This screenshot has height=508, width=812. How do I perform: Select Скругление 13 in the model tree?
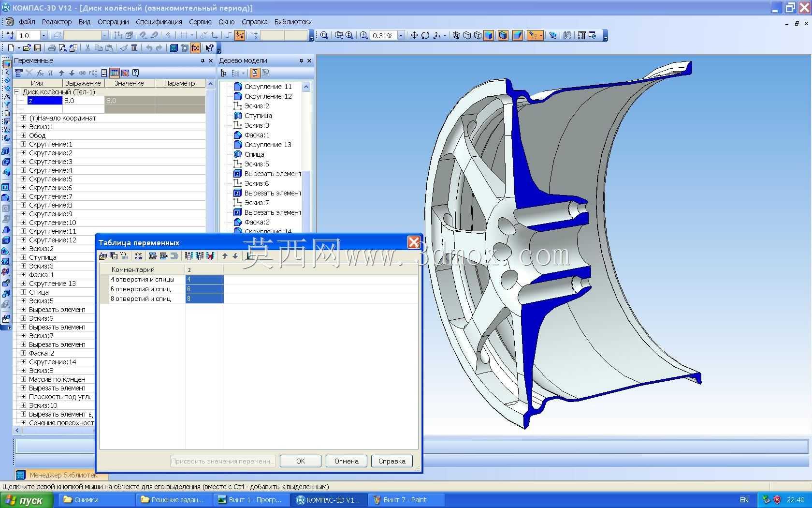click(268, 145)
